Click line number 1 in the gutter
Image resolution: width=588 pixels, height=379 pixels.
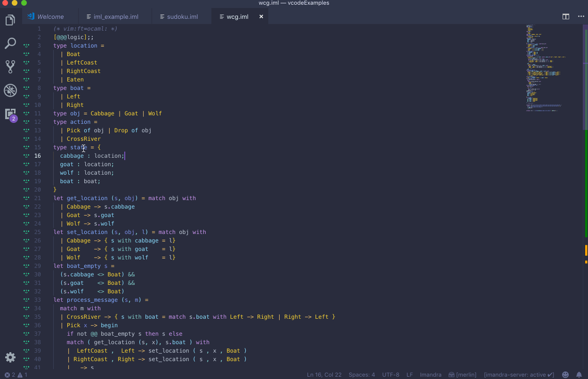(40, 29)
